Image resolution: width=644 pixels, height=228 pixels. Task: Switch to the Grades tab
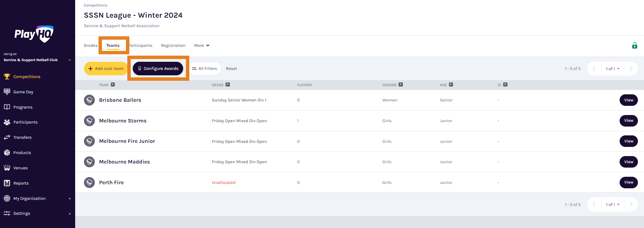(91, 45)
